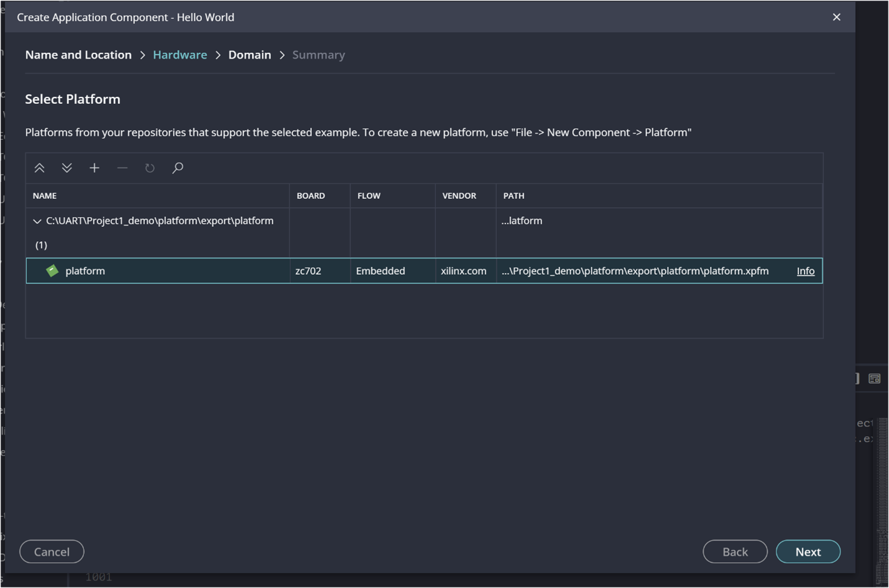889x588 pixels.
Task: Return to the Name and Location step
Action: (78, 55)
